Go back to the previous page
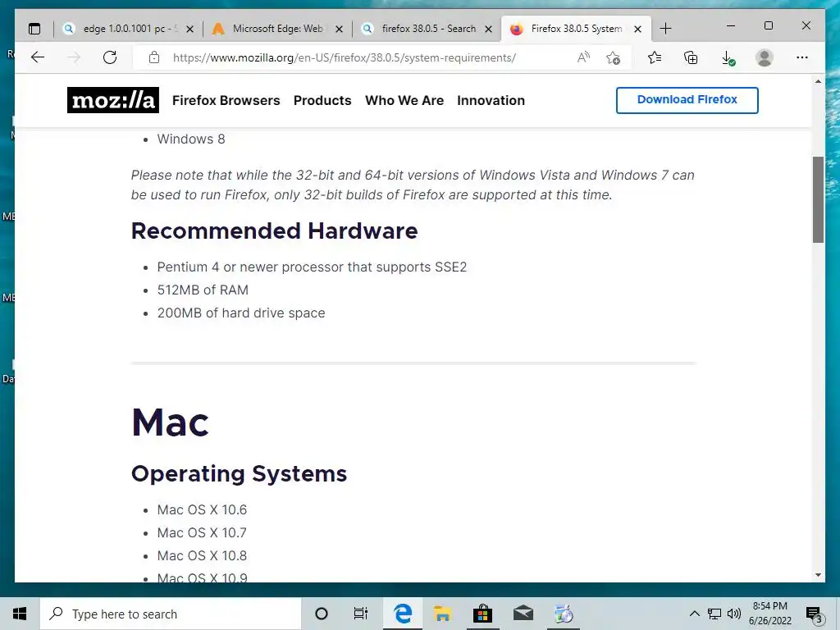 point(38,57)
